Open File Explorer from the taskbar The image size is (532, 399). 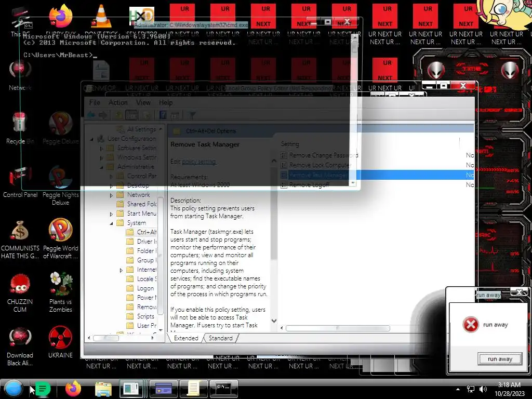pos(103,389)
